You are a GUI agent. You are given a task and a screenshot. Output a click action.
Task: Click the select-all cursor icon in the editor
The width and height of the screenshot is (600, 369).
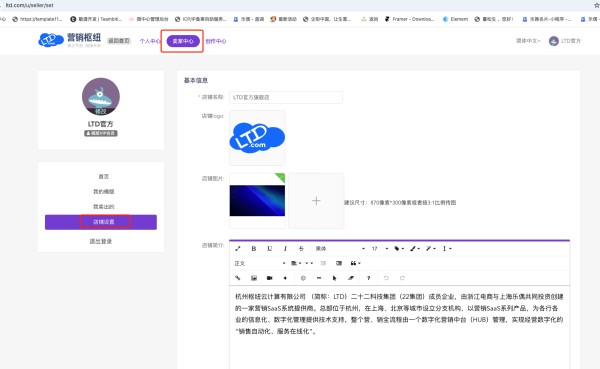pos(335,278)
